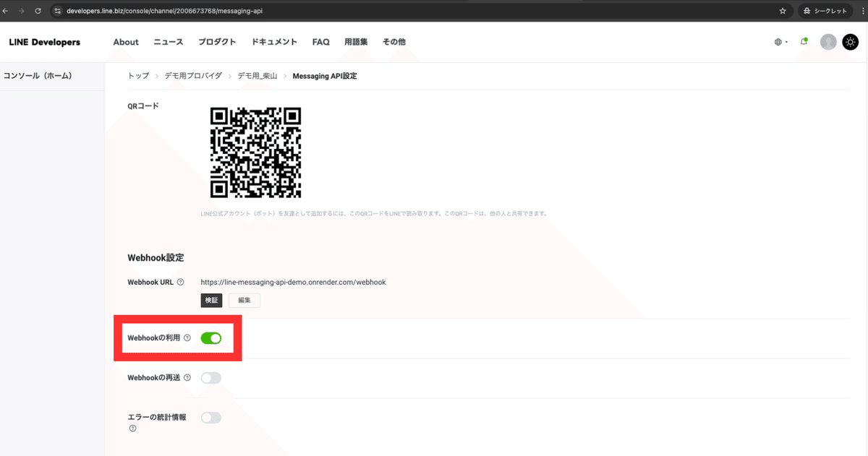Screen dimensions: 868x456
Task: Click the user avatar icon
Action: pyautogui.click(x=828, y=42)
